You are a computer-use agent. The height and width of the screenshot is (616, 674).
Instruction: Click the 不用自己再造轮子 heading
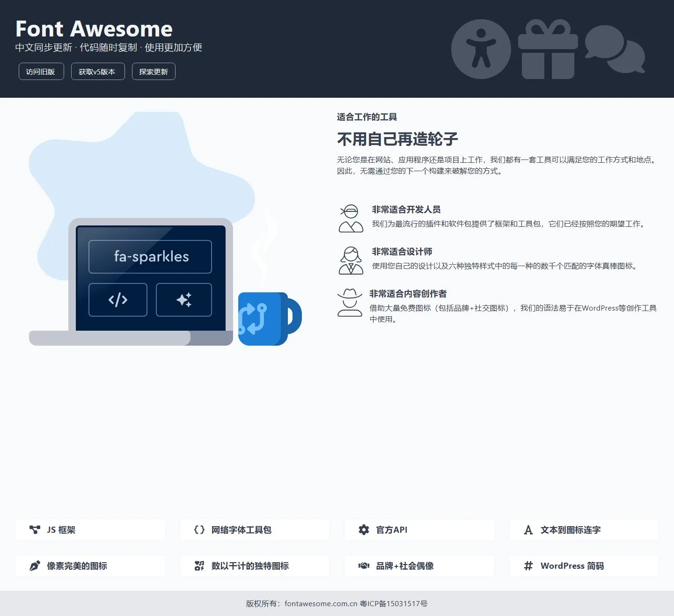pyautogui.click(x=397, y=139)
